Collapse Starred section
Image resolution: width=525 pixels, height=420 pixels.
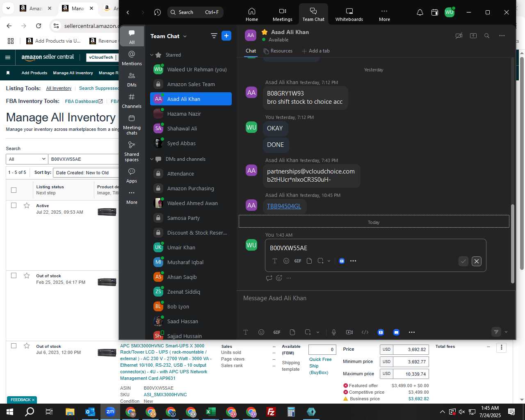(x=152, y=55)
